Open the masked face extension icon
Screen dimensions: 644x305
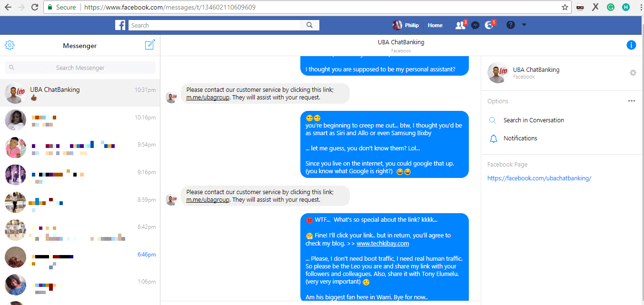(x=580, y=7)
